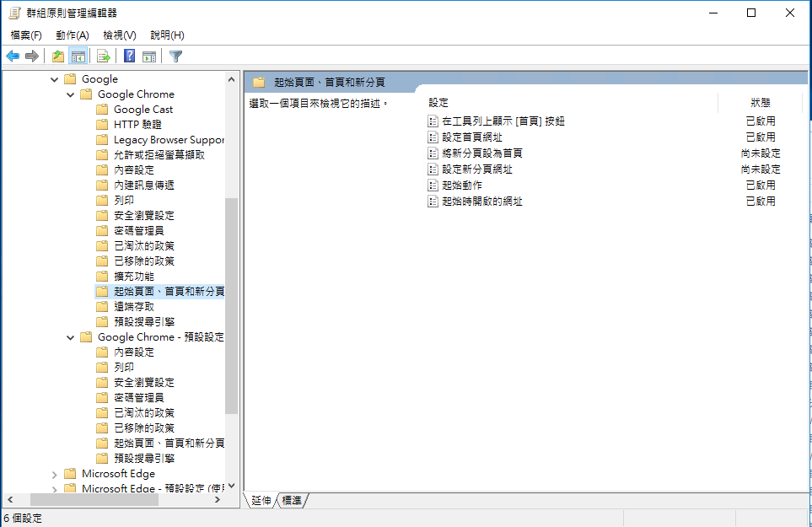Open the 檔案(F) menu

26,35
